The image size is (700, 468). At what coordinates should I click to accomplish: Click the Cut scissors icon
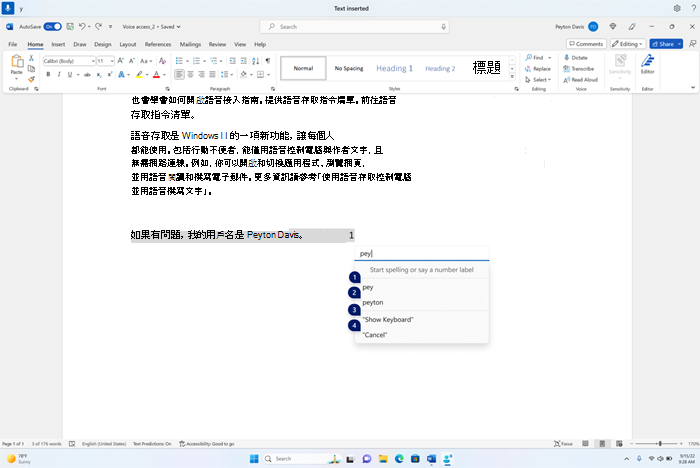tap(31, 58)
